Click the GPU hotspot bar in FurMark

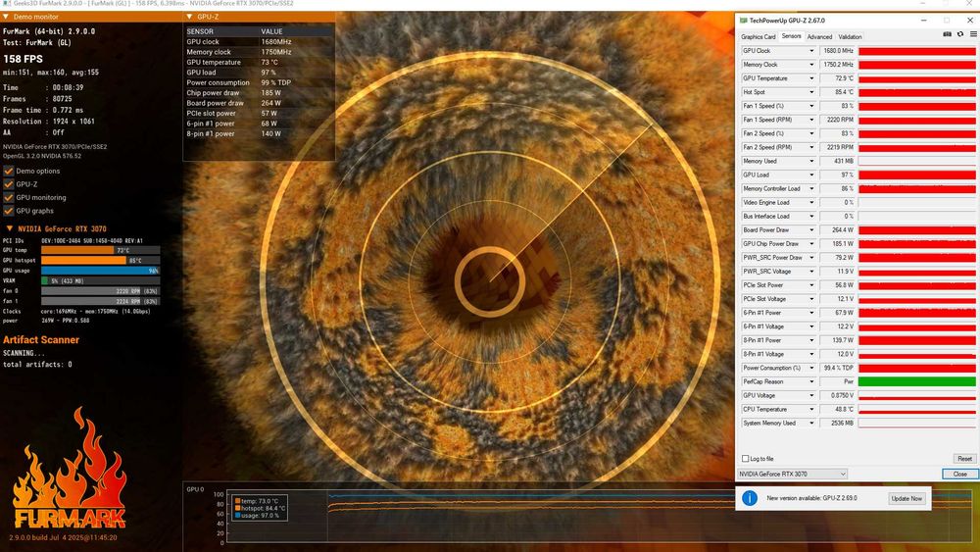point(101,260)
